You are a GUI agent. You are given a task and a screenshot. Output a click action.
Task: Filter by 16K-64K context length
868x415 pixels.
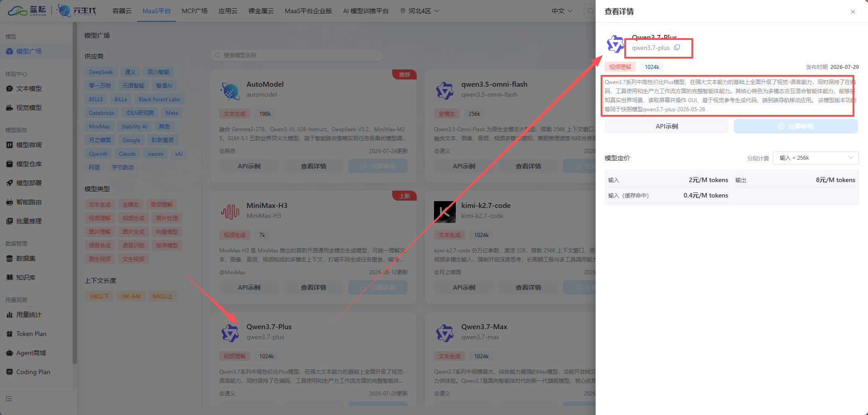[131, 296]
